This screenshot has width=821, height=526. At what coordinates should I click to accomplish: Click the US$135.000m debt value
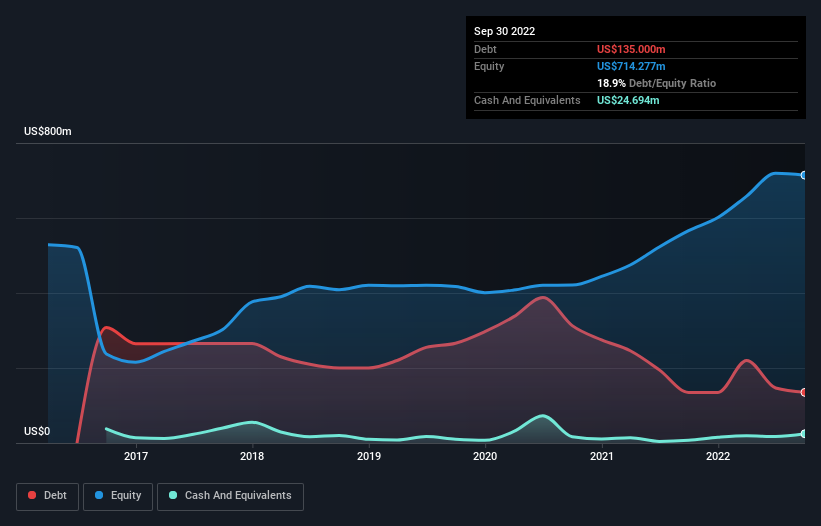pyautogui.click(x=631, y=49)
